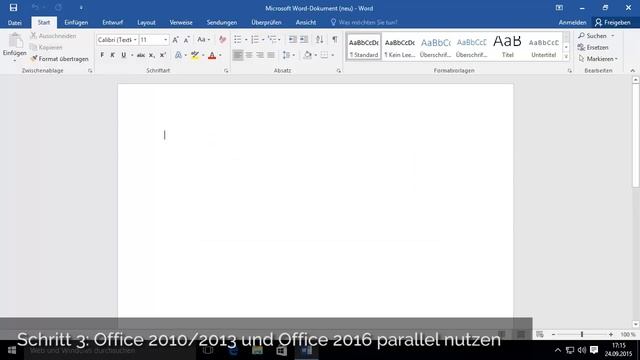This screenshot has width=640, height=360.
Task: Clear all formatting eraser icon
Action: pos(222,40)
